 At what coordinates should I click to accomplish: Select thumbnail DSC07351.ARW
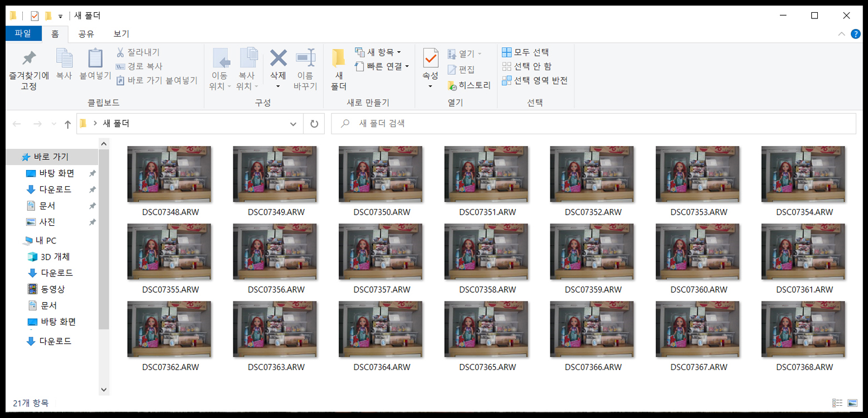pyautogui.click(x=486, y=174)
